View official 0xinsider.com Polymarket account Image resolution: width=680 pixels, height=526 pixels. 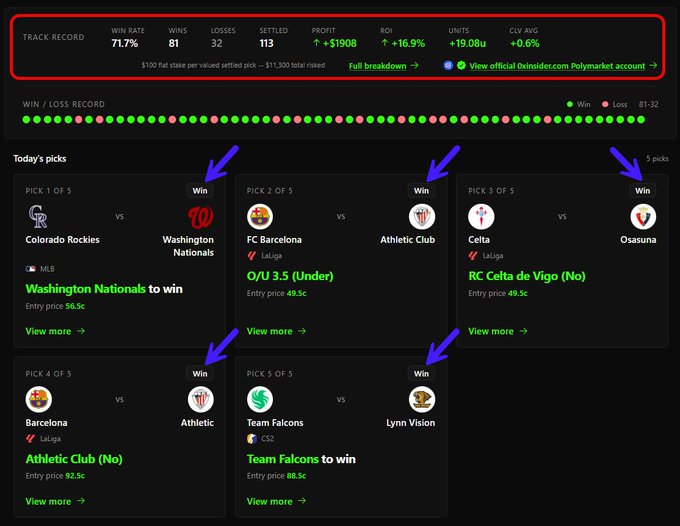tap(557, 66)
